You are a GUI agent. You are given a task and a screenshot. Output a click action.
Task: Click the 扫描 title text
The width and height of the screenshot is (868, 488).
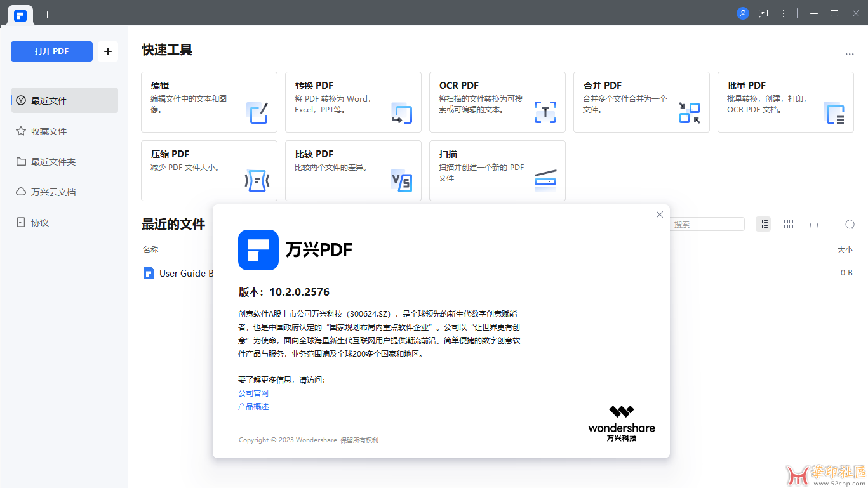448,154
